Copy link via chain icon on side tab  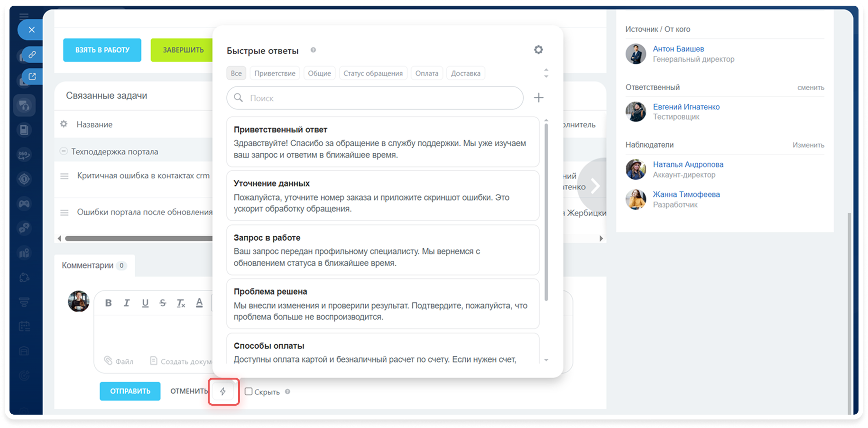pos(32,55)
